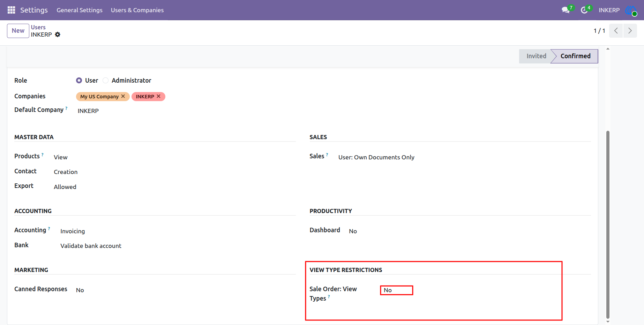644x325 pixels.
Task: Remove the INKERP company tag
Action: (x=159, y=96)
